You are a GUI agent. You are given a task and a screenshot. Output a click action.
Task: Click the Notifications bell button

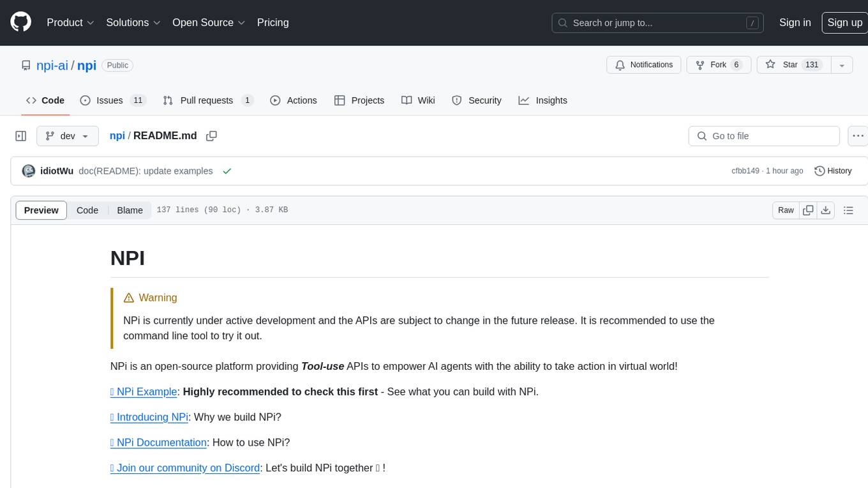(644, 65)
